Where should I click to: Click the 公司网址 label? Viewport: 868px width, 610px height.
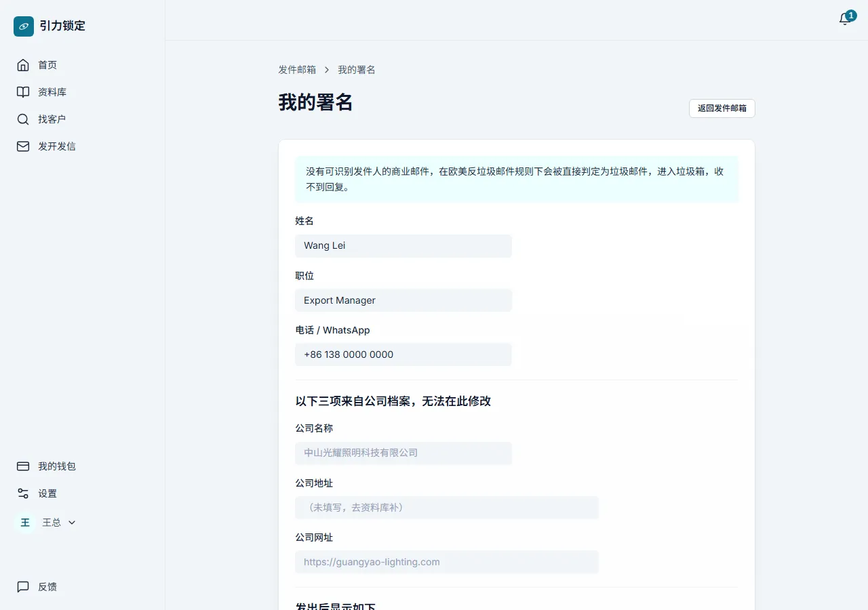tap(314, 537)
